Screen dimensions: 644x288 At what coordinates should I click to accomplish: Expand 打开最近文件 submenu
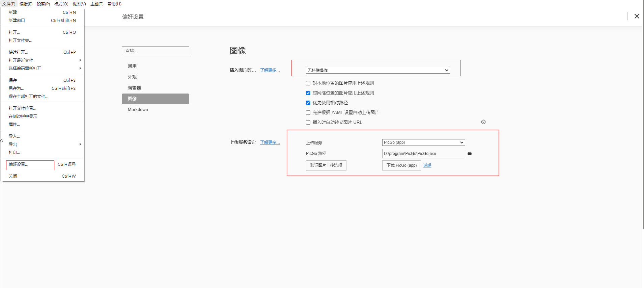tap(43, 60)
